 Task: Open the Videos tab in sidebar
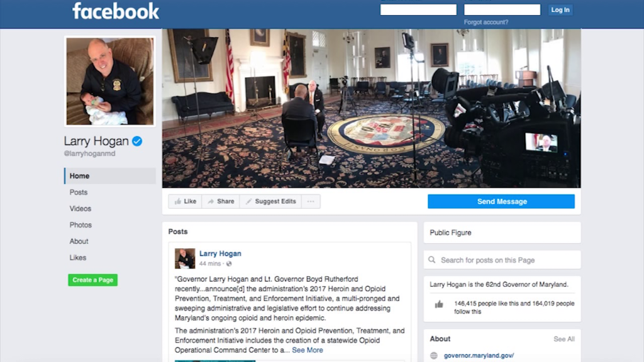click(x=80, y=209)
